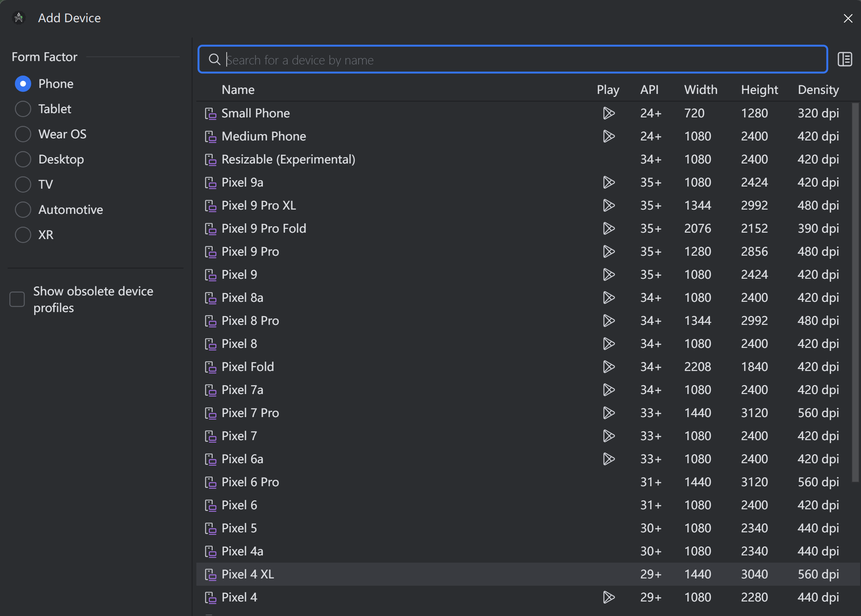Select the Automotive form factor
The width and height of the screenshot is (861, 616).
(23, 210)
